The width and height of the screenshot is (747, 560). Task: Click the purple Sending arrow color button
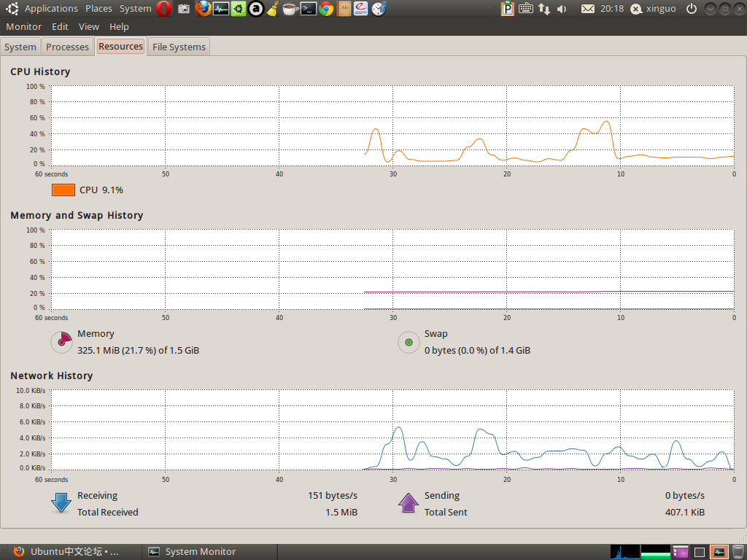coord(409,503)
